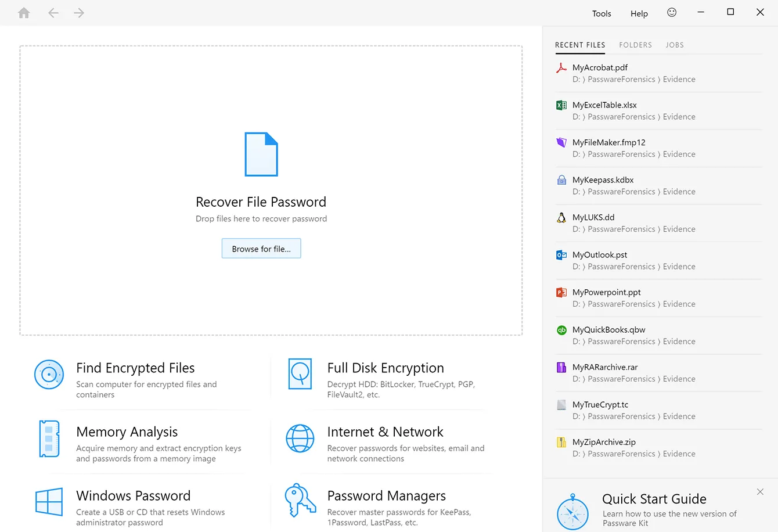The width and height of the screenshot is (778, 532).
Task: Open the Quick Start Guide compass icon
Action: [572, 512]
